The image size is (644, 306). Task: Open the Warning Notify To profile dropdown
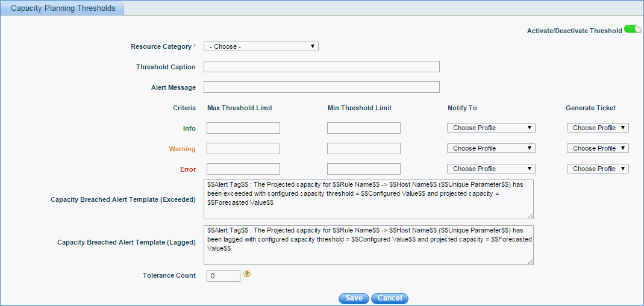pyautogui.click(x=491, y=148)
